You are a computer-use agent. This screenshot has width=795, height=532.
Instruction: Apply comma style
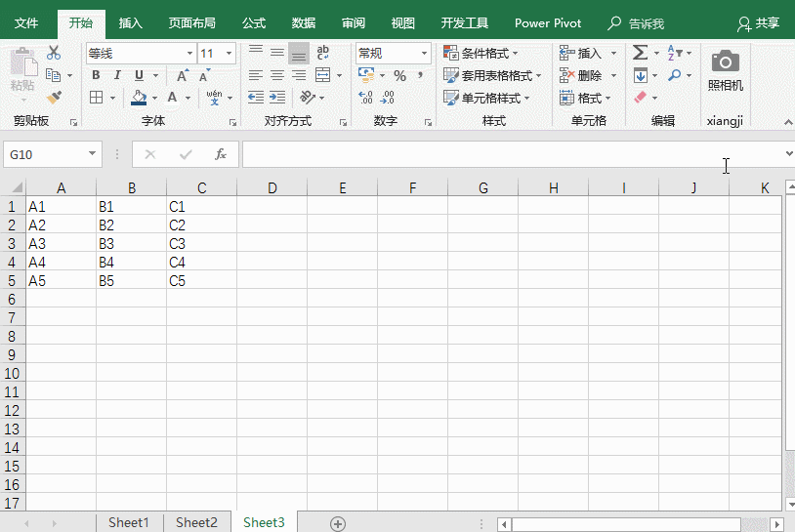420,75
